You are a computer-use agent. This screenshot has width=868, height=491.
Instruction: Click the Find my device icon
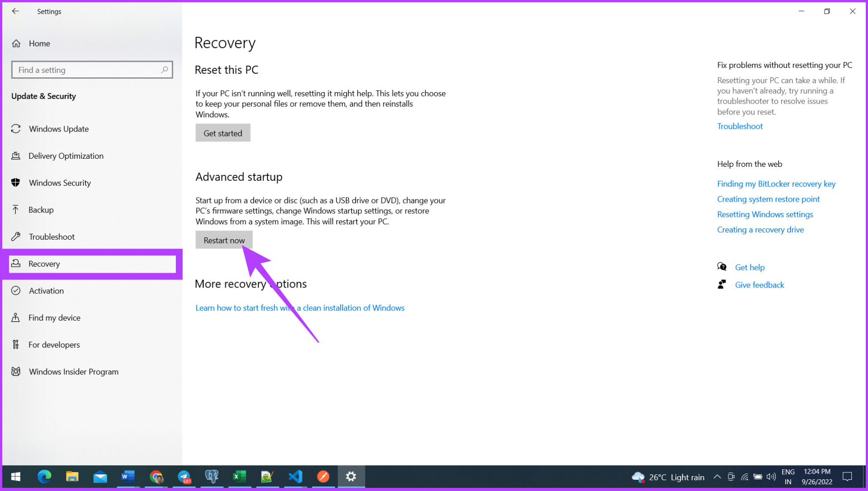[16, 317]
